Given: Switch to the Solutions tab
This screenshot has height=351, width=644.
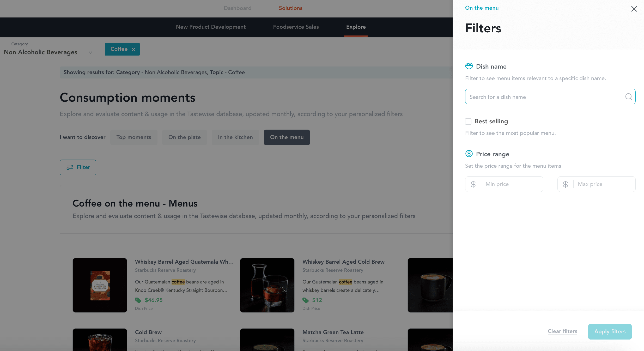Looking at the screenshot, I should pyautogui.click(x=290, y=8).
